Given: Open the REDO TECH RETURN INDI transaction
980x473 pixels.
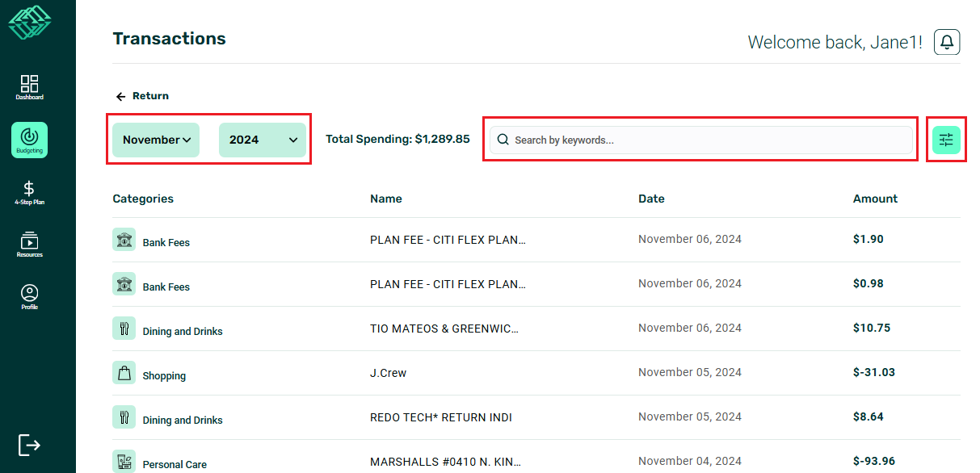Looking at the screenshot, I should [440, 416].
